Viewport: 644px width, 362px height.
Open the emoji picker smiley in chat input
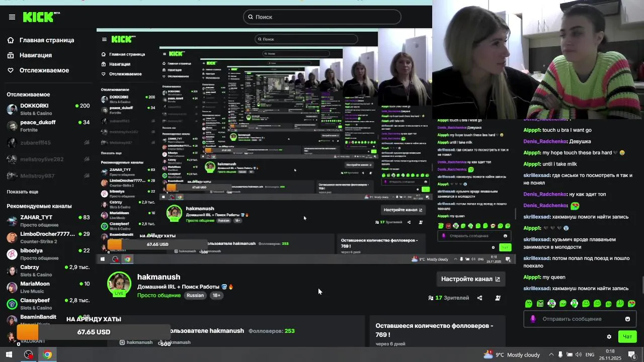(627, 319)
